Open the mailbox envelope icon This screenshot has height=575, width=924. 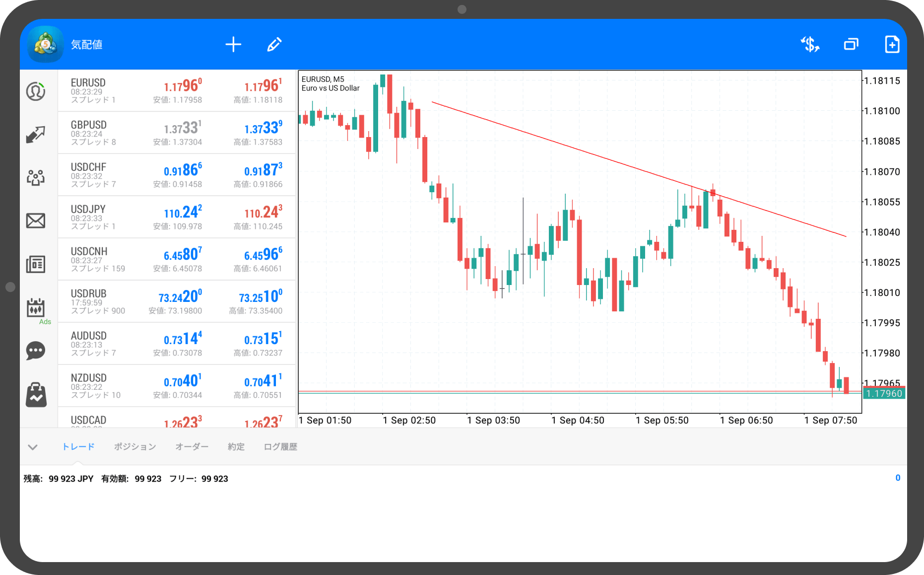[36, 220]
